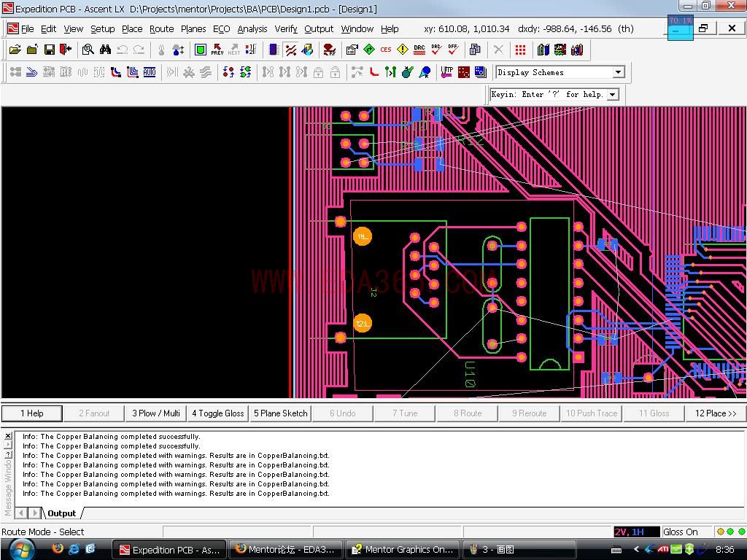Image resolution: width=747 pixels, height=560 pixels.
Task: Click the AUTO route icon
Action: coord(150,72)
